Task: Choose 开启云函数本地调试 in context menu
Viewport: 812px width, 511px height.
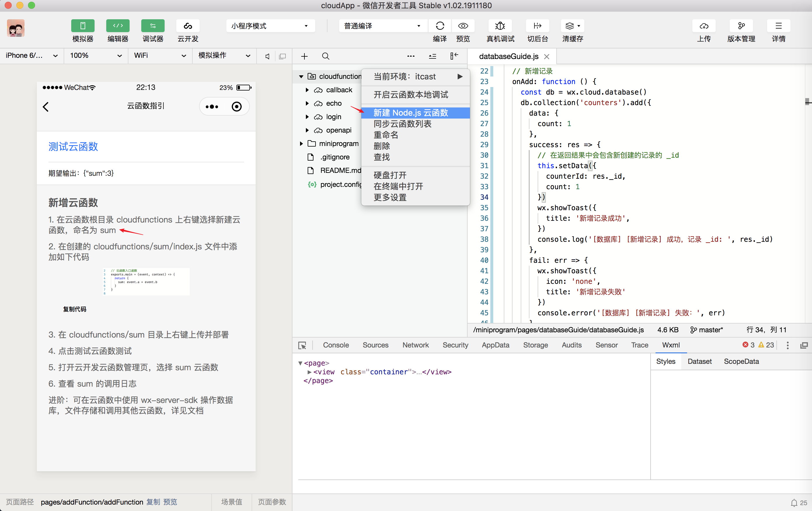Action: click(x=415, y=95)
